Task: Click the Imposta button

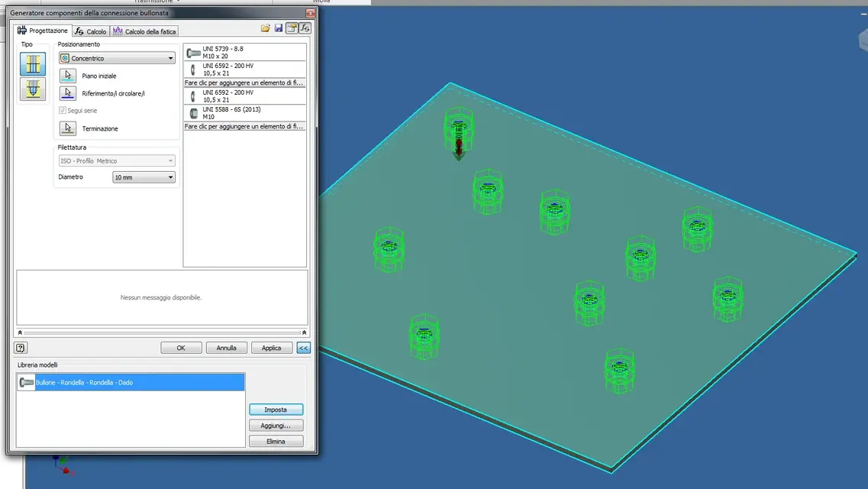Action: point(276,410)
